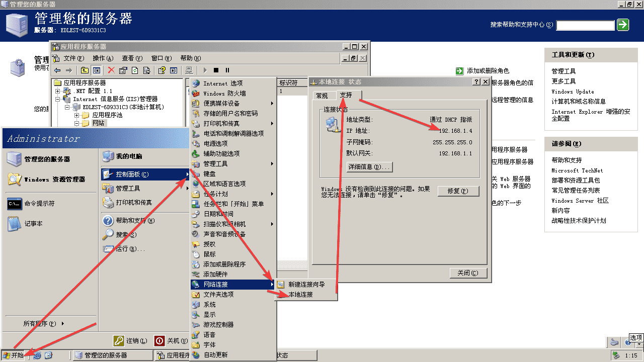The height and width of the screenshot is (362, 644).
Task: Open the help icon in IIS toolbar
Action: (162, 70)
